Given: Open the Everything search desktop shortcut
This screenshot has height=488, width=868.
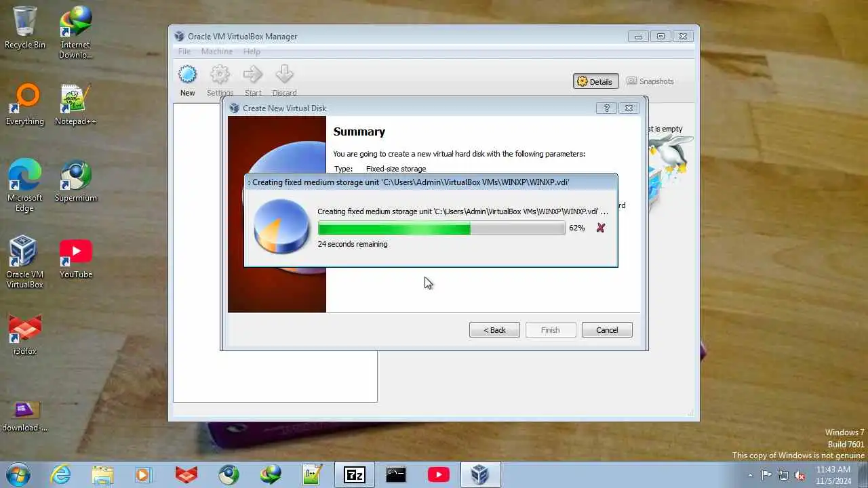Looking at the screenshot, I should click(x=25, y=105).
